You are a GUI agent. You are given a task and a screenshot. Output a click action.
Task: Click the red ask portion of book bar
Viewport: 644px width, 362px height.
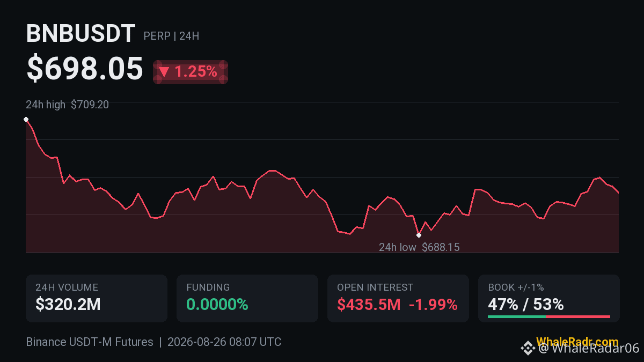(x=578, y=317)
